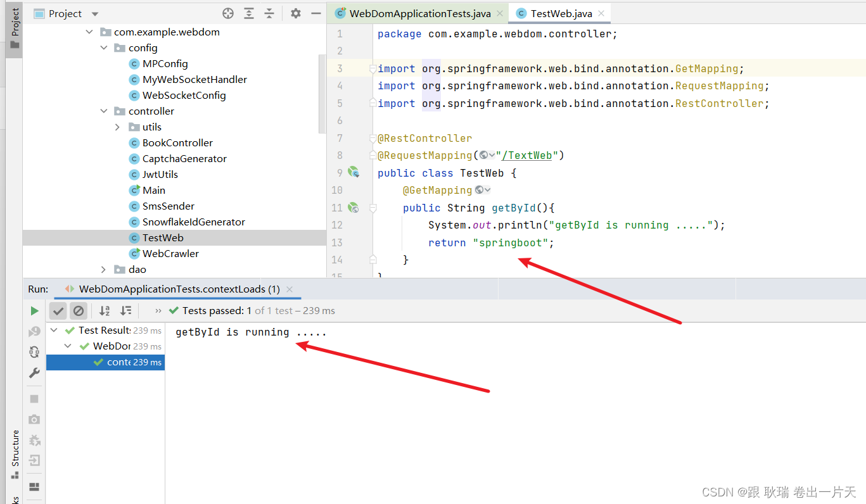866x504 pixels.
Task: Open run configuration wrench settings
Action: (34, 373)
